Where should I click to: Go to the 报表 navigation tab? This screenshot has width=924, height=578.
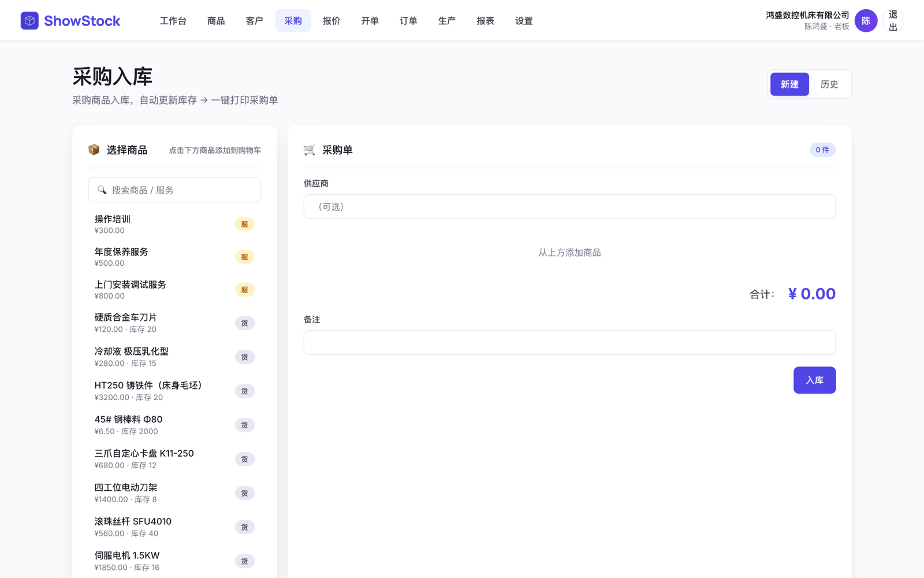(x=485, y=21)
